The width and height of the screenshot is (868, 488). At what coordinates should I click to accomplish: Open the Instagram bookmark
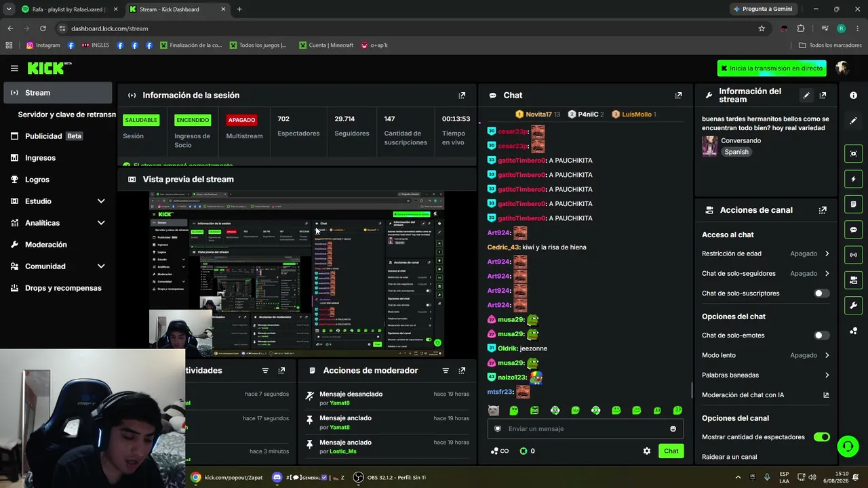43,45
